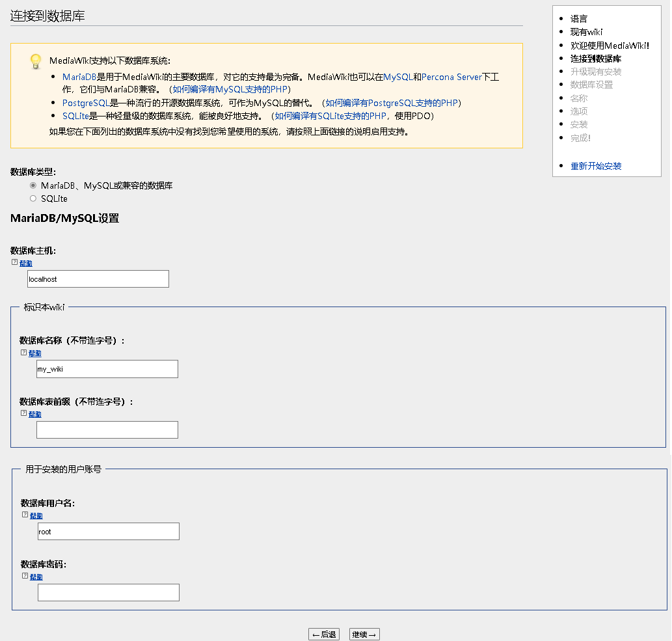Screen dimensions: 672x641
Task: Open the MariaDB link in the tip box
Action: pos(79,77)
